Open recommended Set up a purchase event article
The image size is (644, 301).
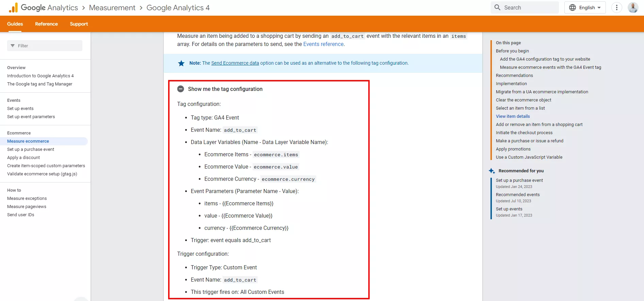pyautogui.click(x=519, y=180)
